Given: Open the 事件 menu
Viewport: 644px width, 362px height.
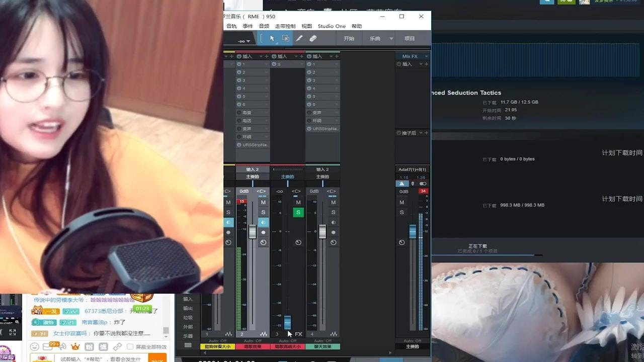Looking at the screenshot, I should pos(248,26).
